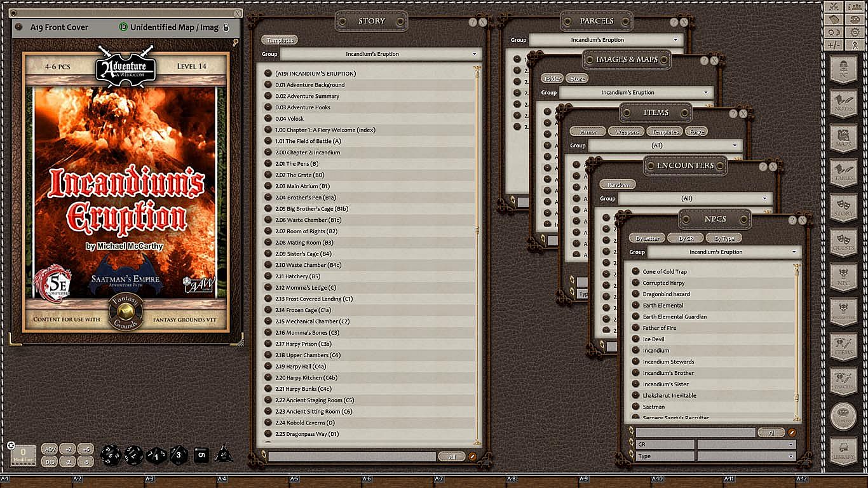Toggle the ID identification icon on the image
Image resolution: width=868 pixels, height=488 pixels.
point(123,27)
